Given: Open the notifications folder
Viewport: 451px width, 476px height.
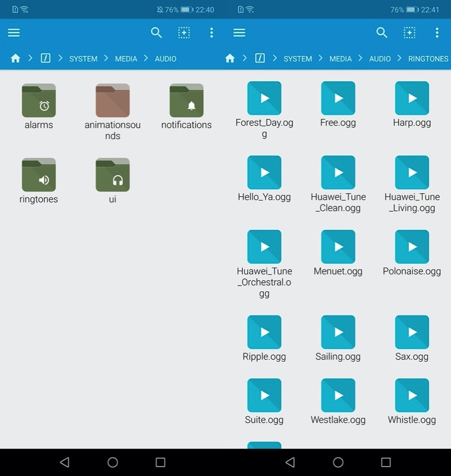Looking at the screenshot, I should tap(186, 101).
